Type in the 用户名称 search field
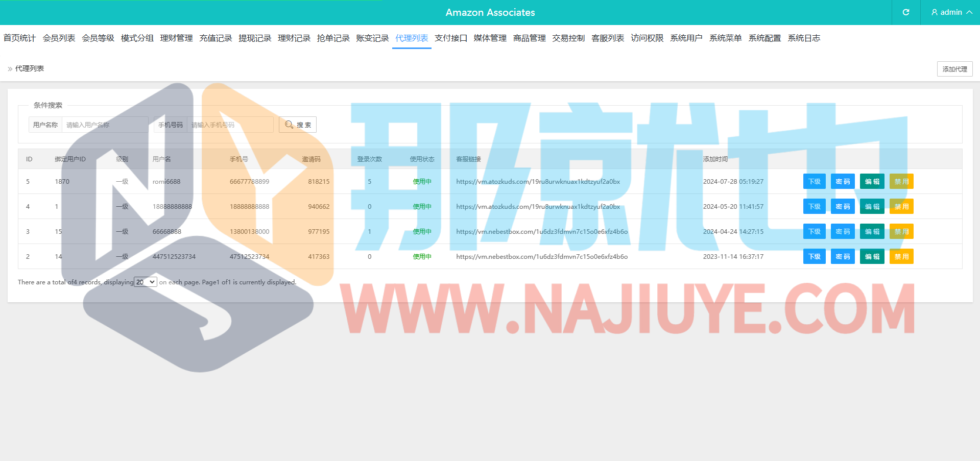The width and height of the screenshot is (980, 461). (x=105, y=125)
